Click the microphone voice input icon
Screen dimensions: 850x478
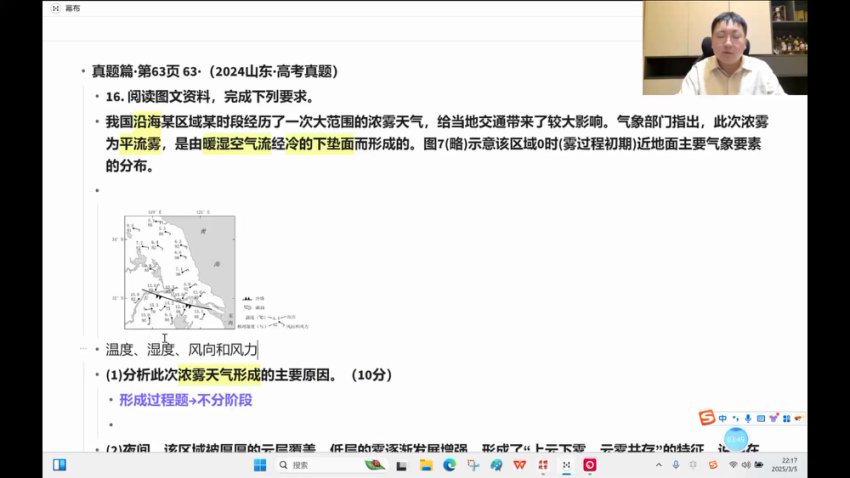[747, 417]
